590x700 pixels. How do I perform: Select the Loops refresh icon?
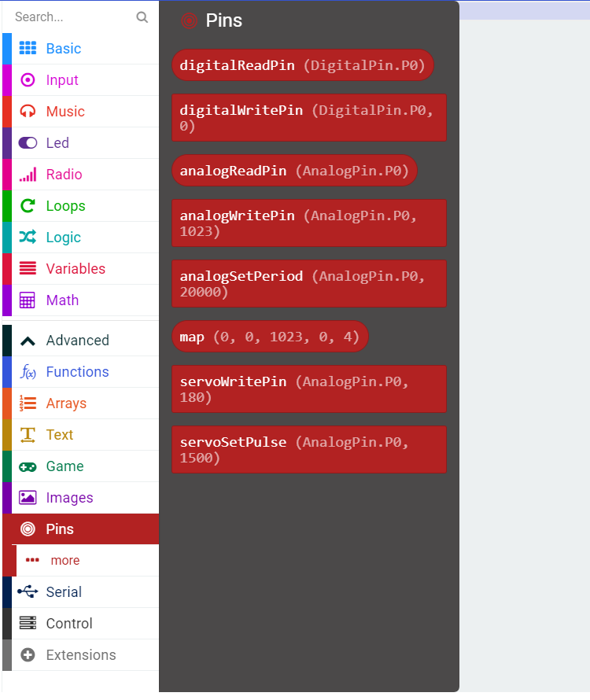click(x=28, y=206)
